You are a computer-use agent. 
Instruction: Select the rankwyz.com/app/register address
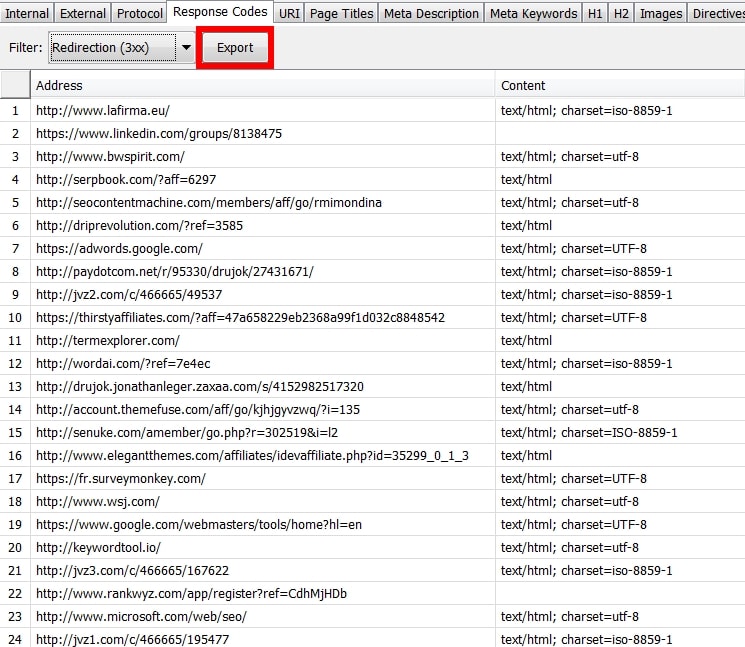coord(191,594)
